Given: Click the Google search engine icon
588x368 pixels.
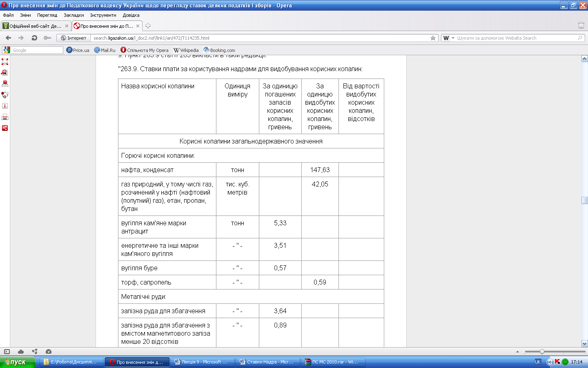Looking at the screenshot, I should pyautogui.click(x=7, y=50).
